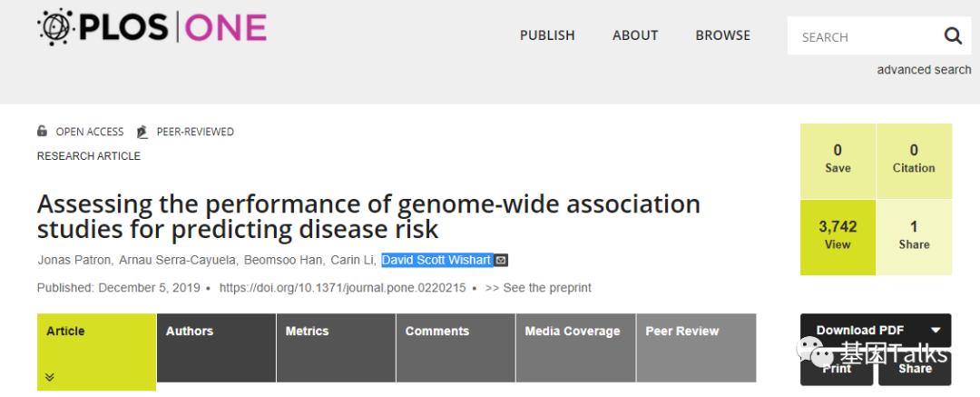Click the envelope icon beside David Scott Wishart

point(502,261)
